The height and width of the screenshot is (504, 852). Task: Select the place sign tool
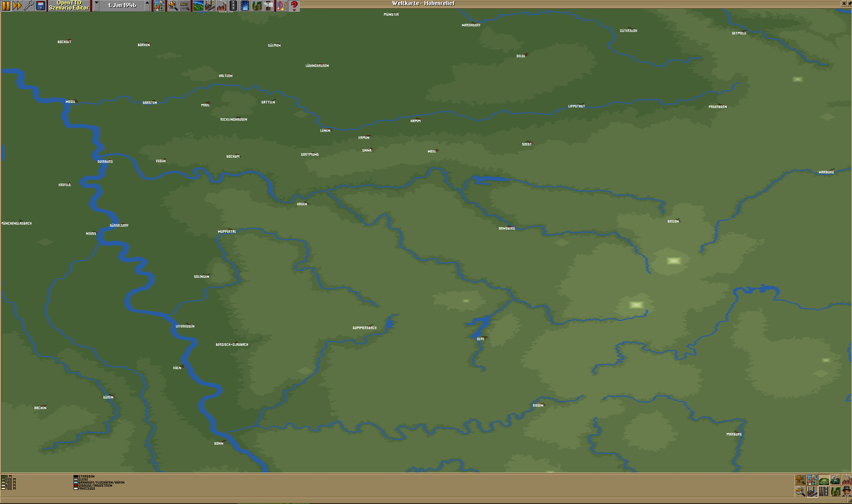click(x=269, y=6)
